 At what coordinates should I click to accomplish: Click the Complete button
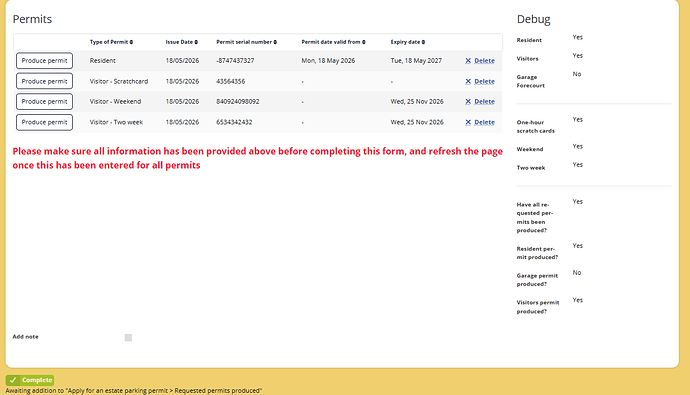pos(30,380)
